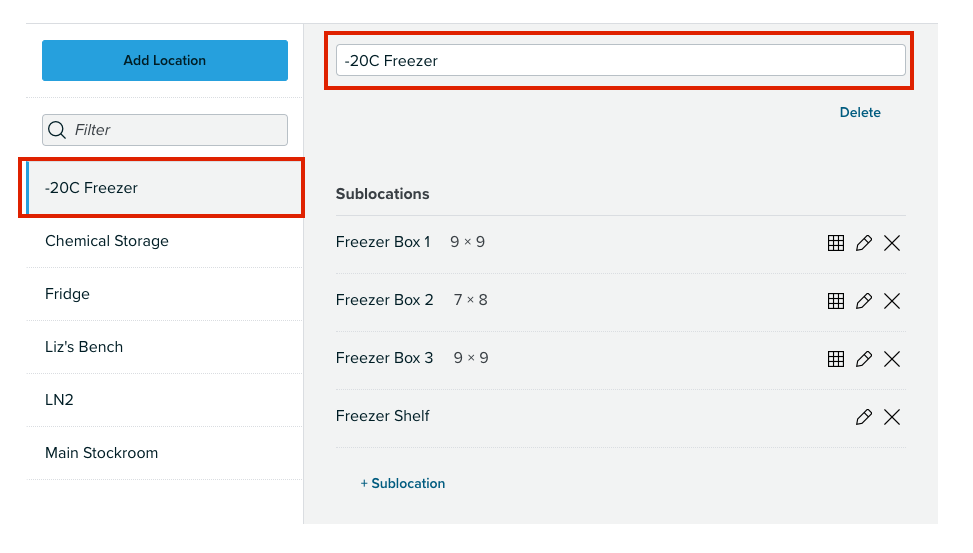Edit Freezer Box 3 with pencil icon
The image size is (973, 553).
point(863,359)
